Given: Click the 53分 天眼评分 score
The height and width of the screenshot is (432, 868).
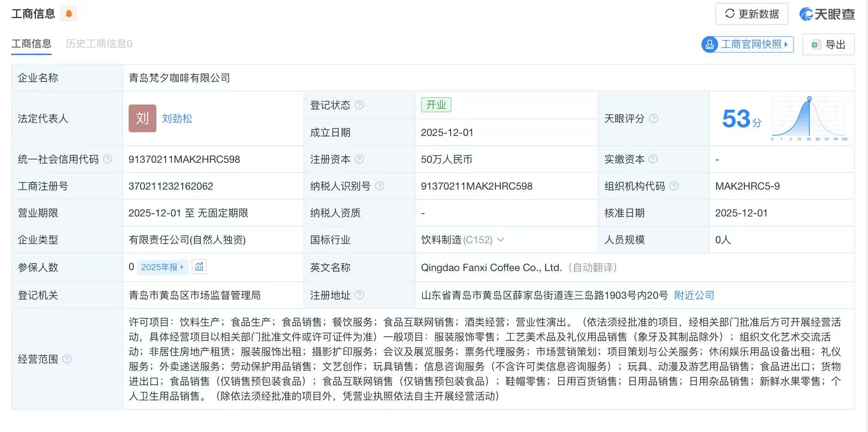Looking at the screenshot, I should (x=741, y=119).
